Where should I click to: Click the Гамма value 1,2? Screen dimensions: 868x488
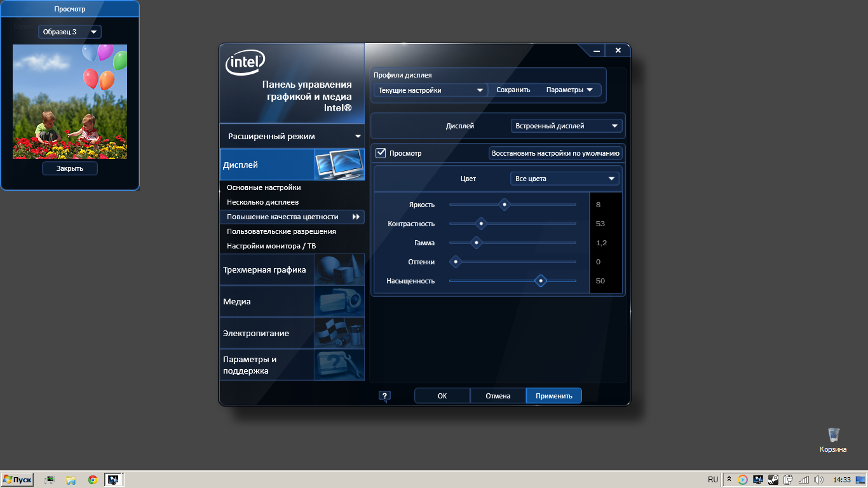(x=601, y=243)
